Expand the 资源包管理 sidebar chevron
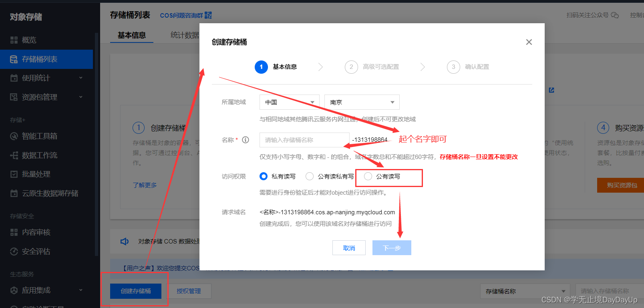The height and width of the screenshot is (308, 644). pos(81,97)
